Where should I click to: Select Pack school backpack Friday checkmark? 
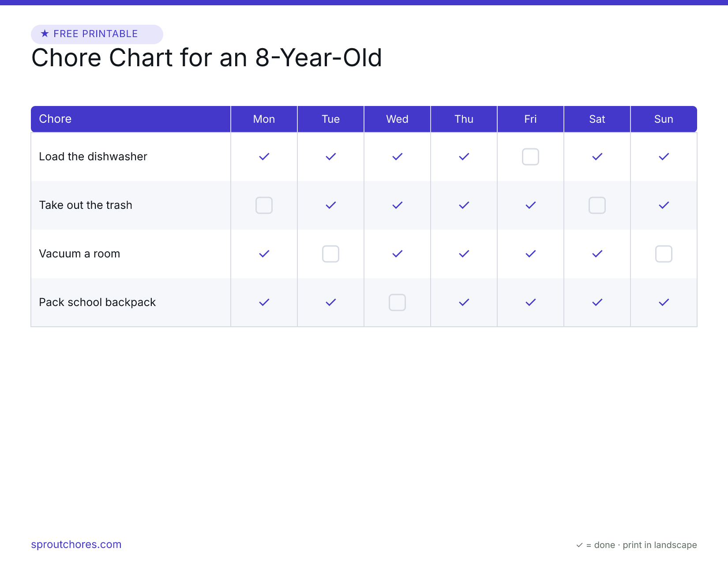point(530,302)
